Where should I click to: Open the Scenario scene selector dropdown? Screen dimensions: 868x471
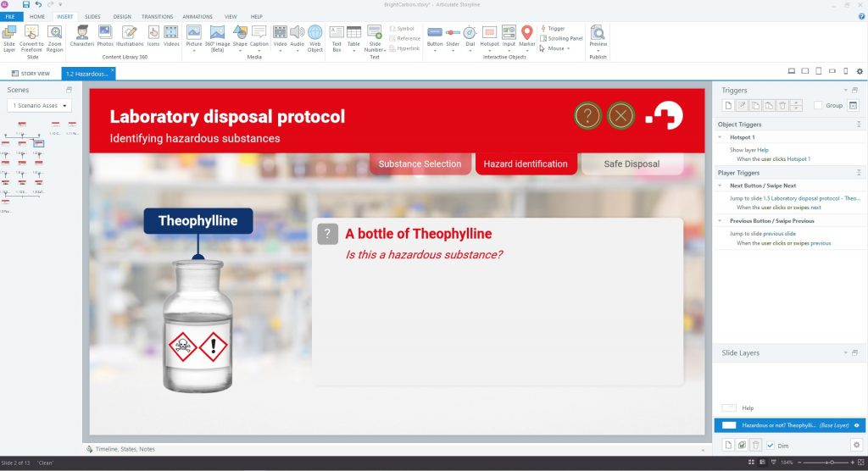pos(39,105)
